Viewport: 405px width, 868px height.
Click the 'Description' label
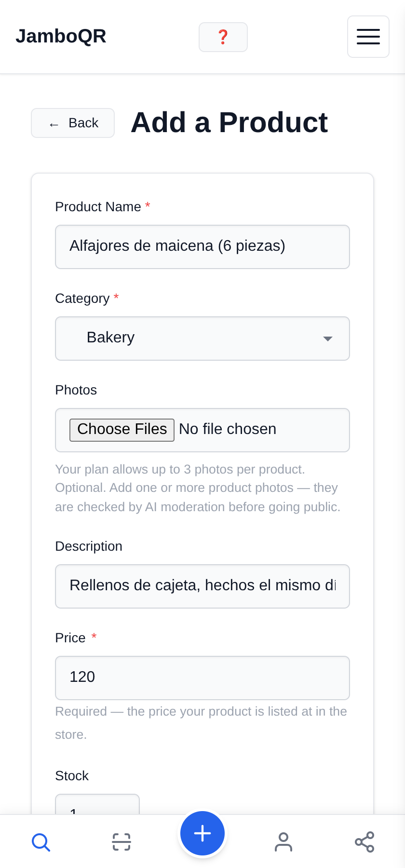coord(89,546)
